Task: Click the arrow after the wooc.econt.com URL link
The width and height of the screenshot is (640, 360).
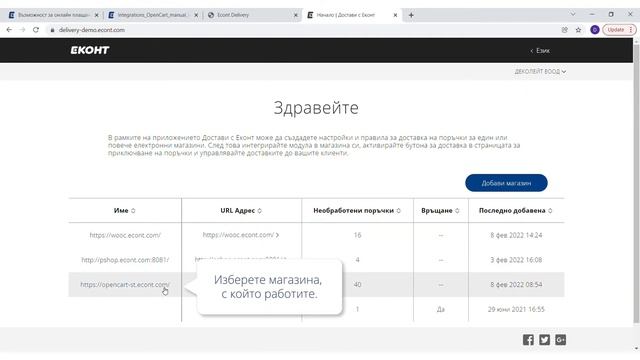Action: tap(278, 235)
